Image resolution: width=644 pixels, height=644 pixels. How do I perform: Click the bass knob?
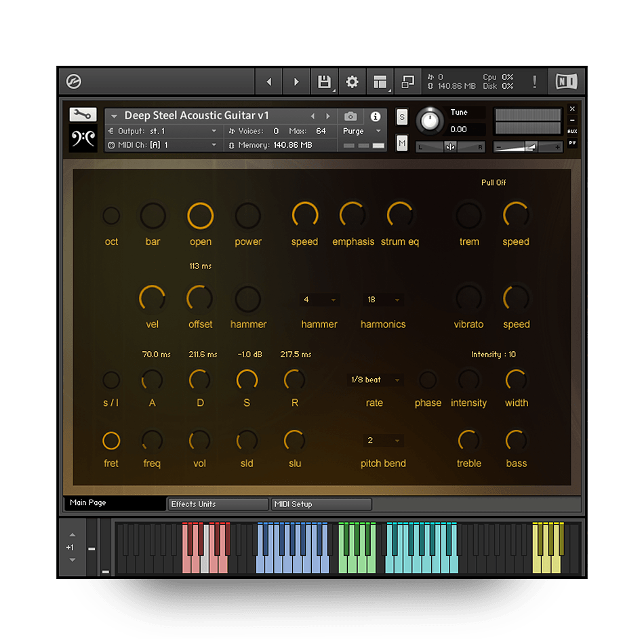(x=516, y=441)
